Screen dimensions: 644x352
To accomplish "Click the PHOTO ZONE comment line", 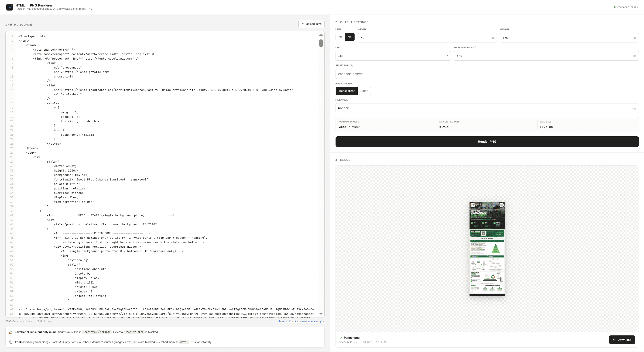I will 102,233.
